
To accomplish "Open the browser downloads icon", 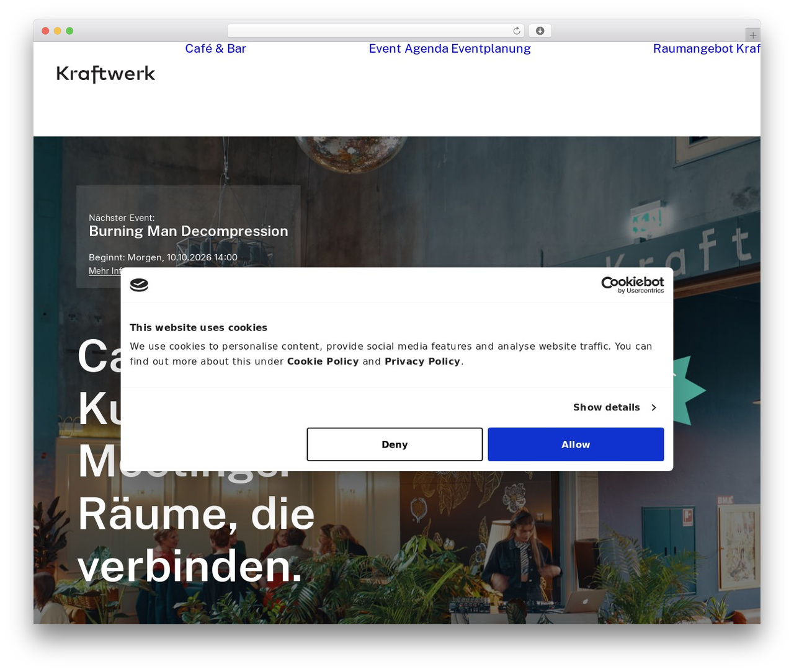I will [540, 31].
